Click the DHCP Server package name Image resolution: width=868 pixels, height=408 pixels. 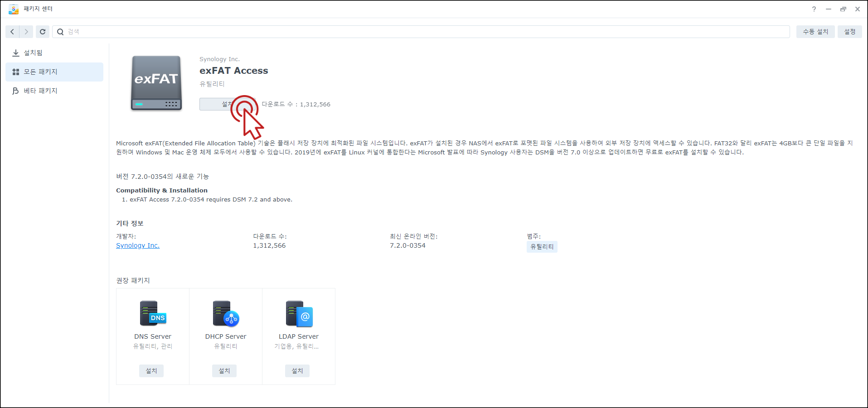[226, 336]
